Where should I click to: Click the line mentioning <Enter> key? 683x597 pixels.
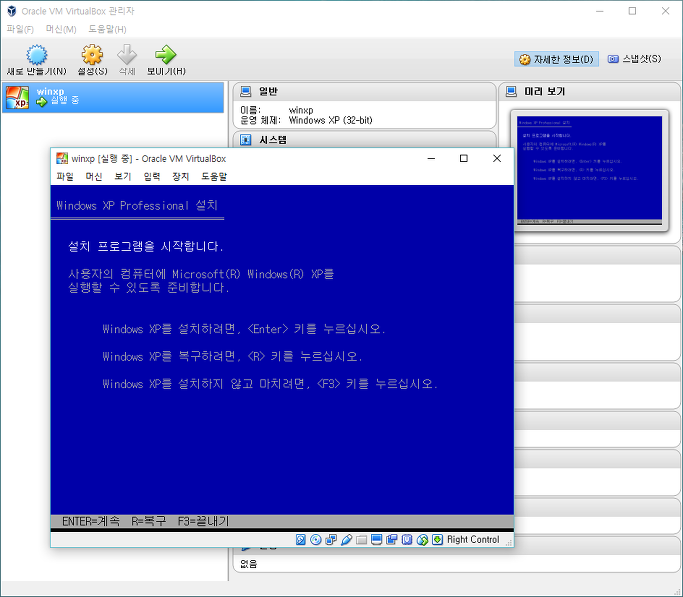click(x=244, y=329)
